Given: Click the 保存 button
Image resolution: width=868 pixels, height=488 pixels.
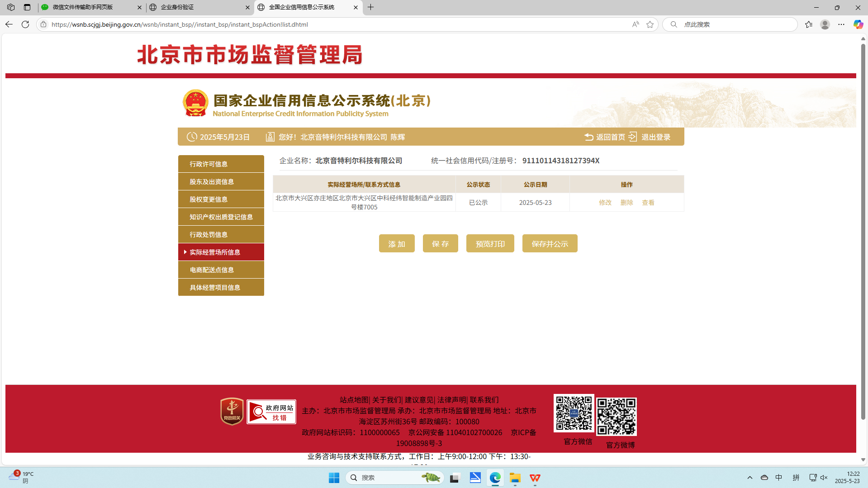Looking at the screenshot, I should click(441, 243).
